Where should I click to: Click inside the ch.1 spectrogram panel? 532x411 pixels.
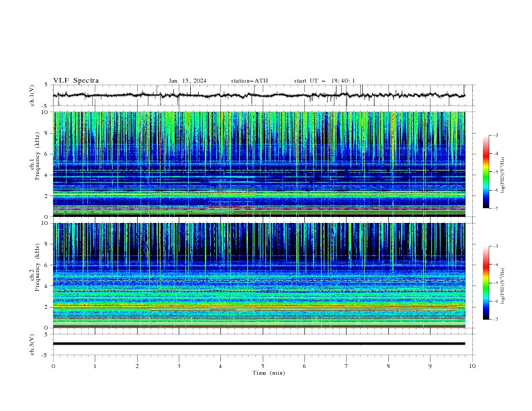[x=259, y=164]
